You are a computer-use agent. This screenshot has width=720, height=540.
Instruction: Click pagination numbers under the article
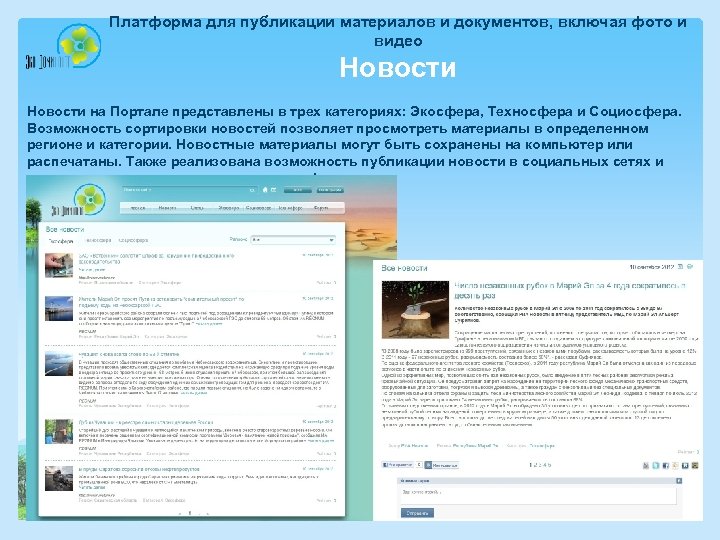pyautogui.click(x=540, y=465)
